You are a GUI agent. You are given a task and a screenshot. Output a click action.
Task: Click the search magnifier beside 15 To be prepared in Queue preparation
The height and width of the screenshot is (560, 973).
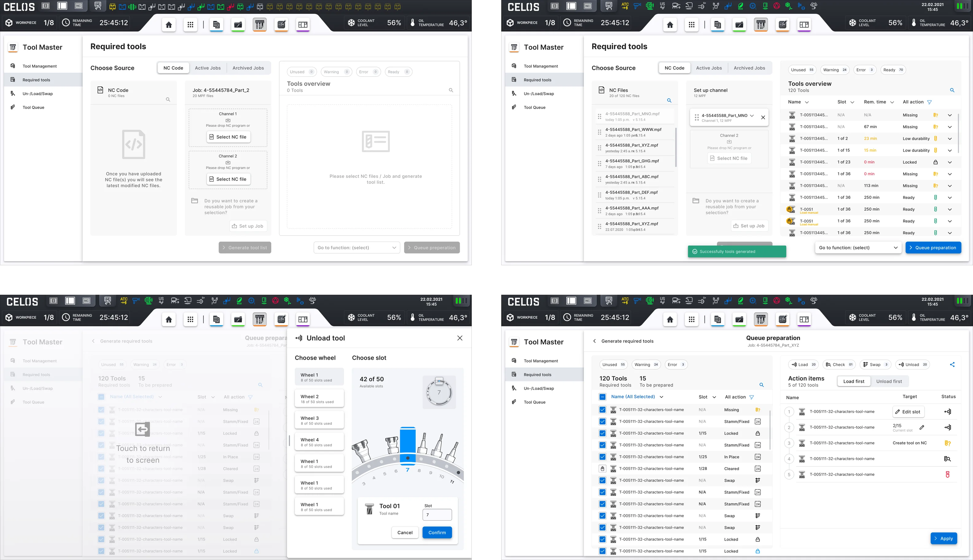click(761, 385)
